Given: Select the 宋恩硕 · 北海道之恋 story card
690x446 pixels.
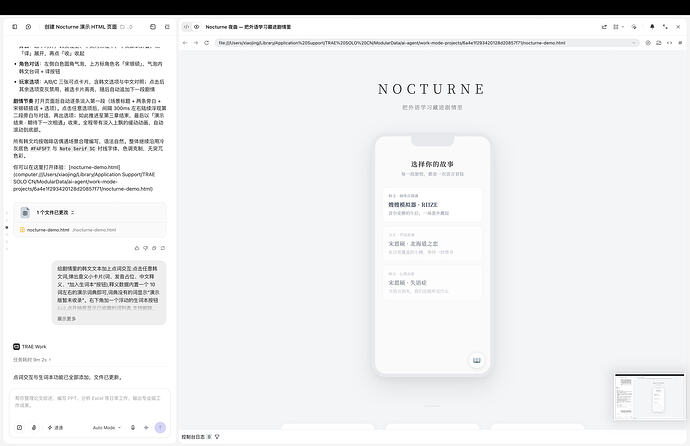Looking at the screenshot, I should click(432, 244).
